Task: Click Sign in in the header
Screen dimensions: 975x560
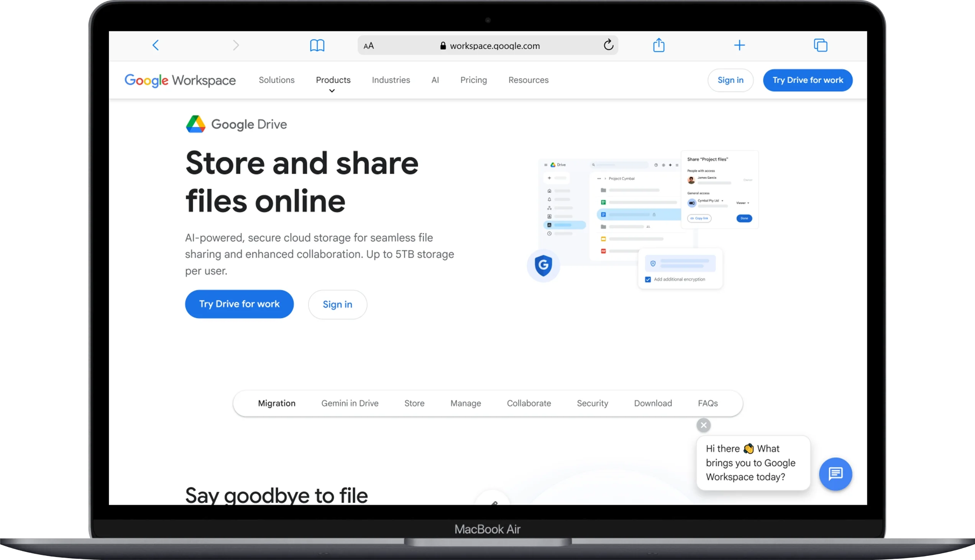Action: [x=730, y=80]
